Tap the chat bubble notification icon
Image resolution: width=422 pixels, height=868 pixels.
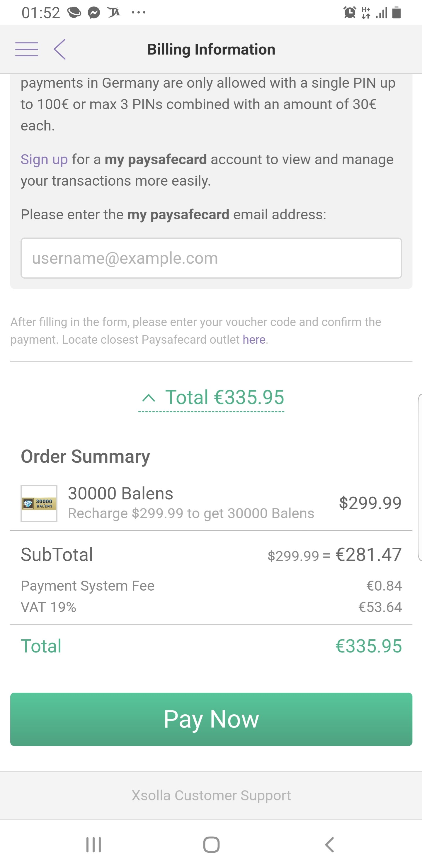pyautogui.click(x=74, y=13)
